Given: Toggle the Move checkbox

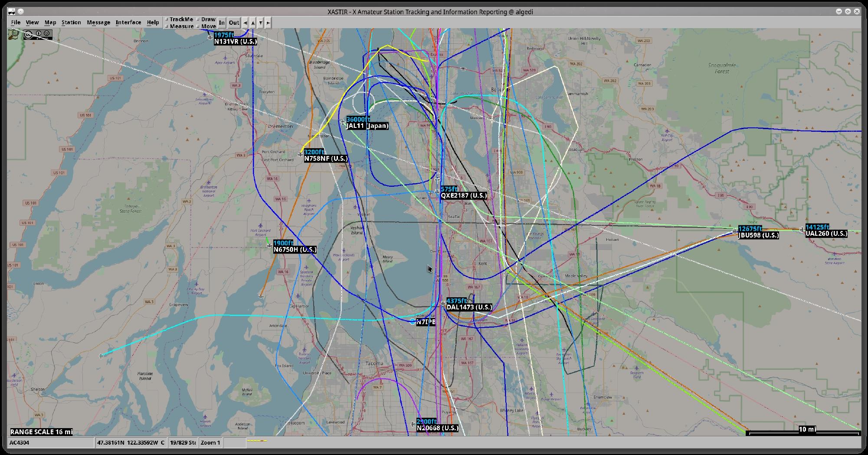Looking at the screenshot, I should pyautogui.click(x=198, y=26).
